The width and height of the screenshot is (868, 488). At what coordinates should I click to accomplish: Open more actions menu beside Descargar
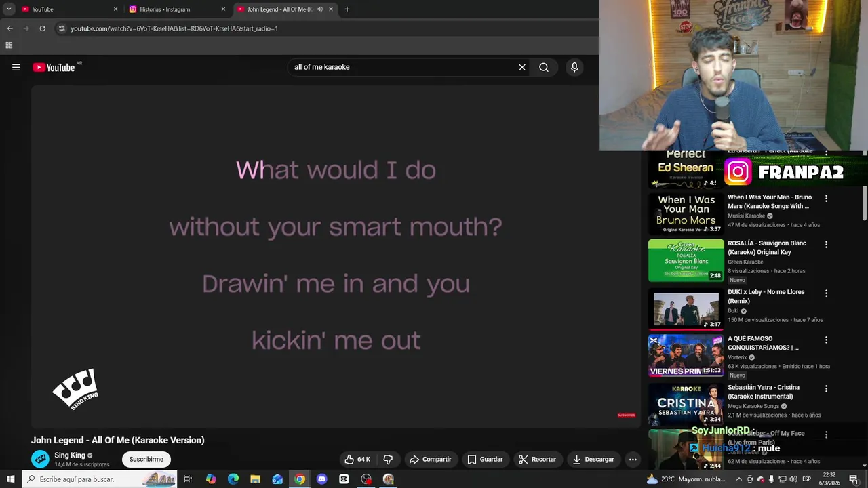click(633, 459)
